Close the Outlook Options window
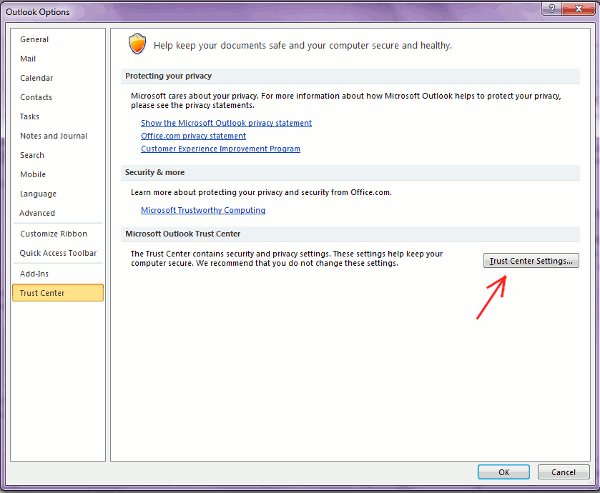 point(579,8)
